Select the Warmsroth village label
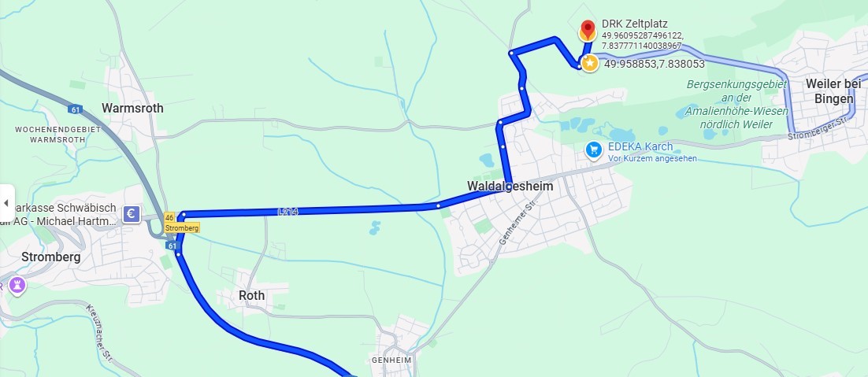This screenshot has width=868, height=377. coord(132,109)
